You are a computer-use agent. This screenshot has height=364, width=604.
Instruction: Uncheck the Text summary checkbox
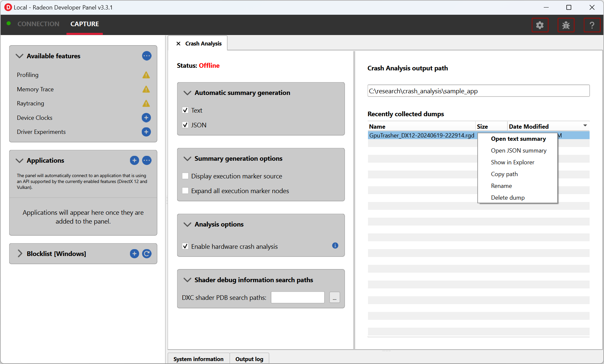point(185,110)
